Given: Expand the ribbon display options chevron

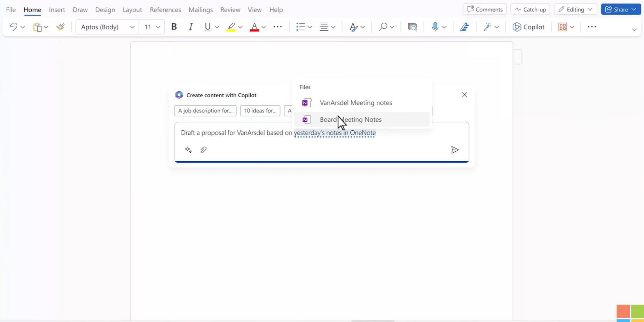Looking at the screenshot, I should click(634, 30).
